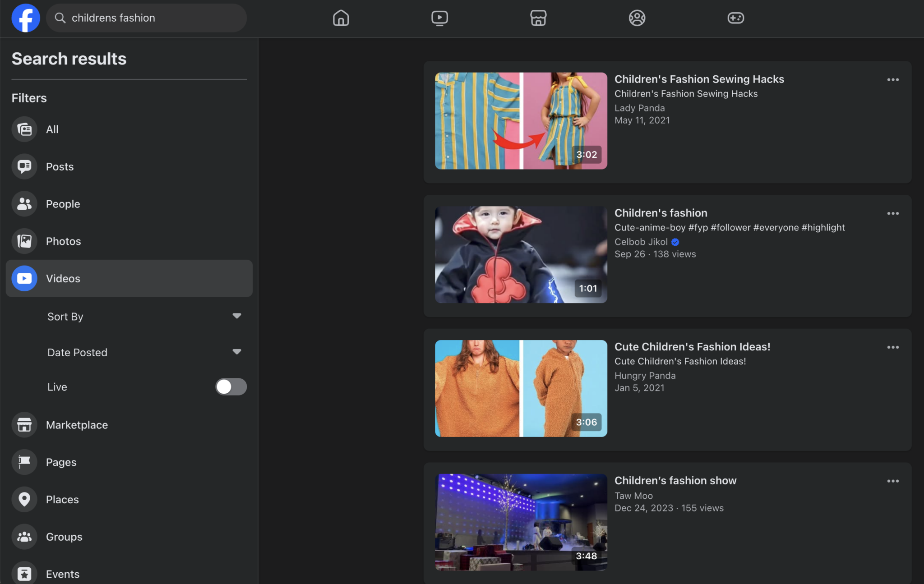The width and height of the screenshot is (924, 584).
Task: Expand the Date Posted dropdown
Action: [236, 352]
